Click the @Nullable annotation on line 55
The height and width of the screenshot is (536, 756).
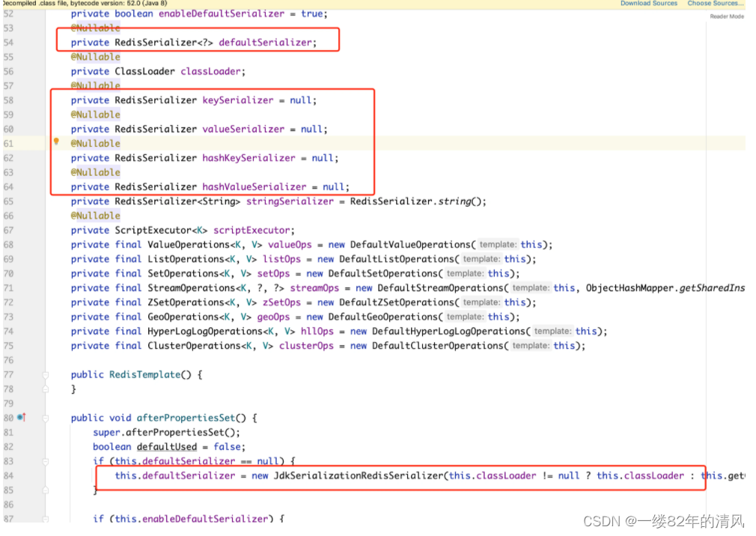click(96, 57)
